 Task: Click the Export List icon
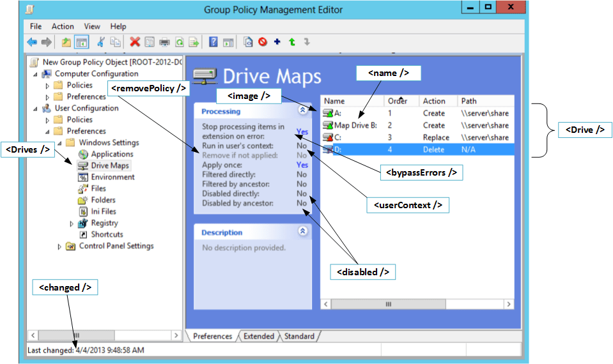tap(194, 42)
